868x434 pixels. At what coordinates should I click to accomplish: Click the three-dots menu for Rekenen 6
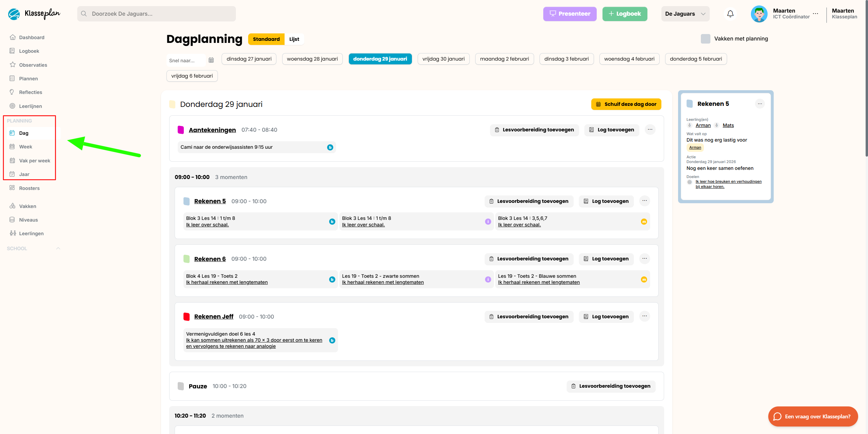[644, 259]
